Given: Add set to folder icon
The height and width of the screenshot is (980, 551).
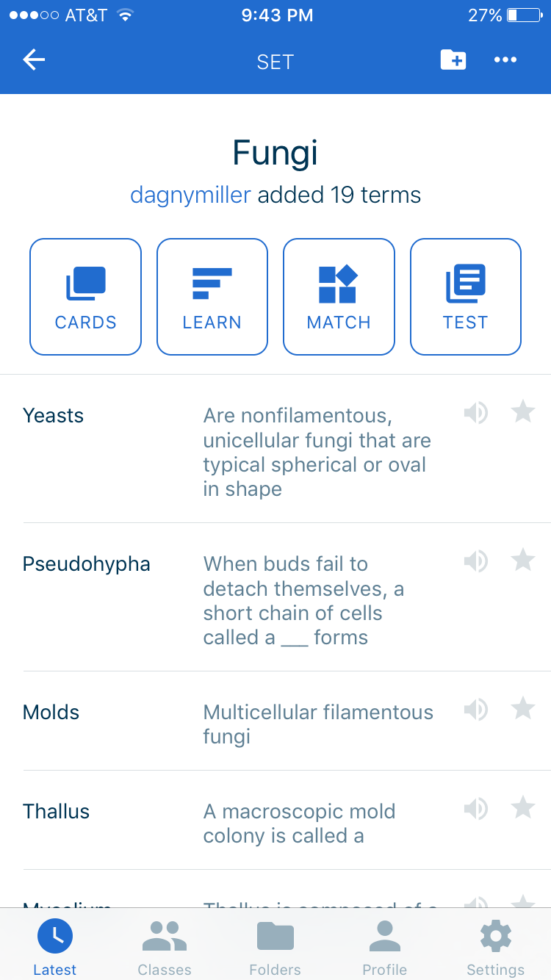Looking at the screenshot, I should pyautogui.click(x=453, y=60).
